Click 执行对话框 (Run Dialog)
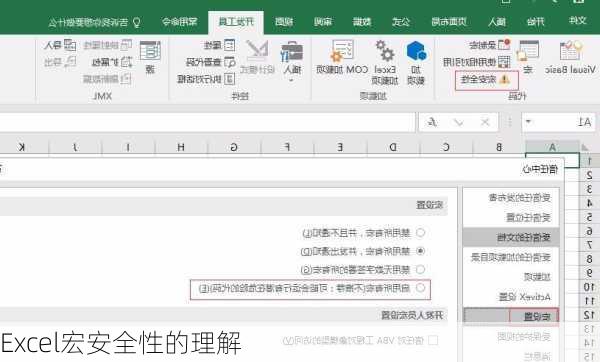The width and height of the screenshot is (600, 362). click(x=206, y=79)
